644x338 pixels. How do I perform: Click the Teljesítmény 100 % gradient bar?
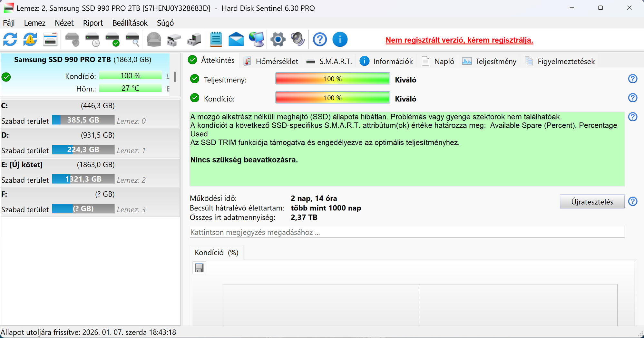click(x=333, y=79)
